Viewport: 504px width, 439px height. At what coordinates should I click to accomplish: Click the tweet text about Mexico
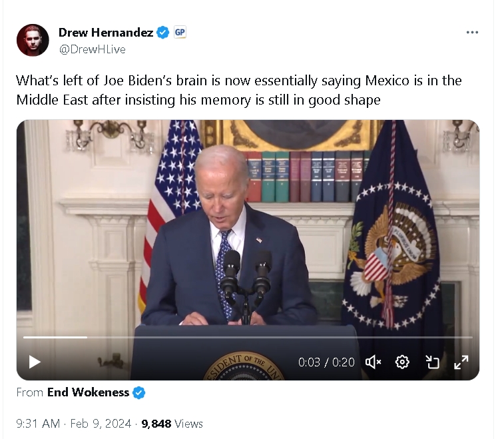[x=239, y=90]
